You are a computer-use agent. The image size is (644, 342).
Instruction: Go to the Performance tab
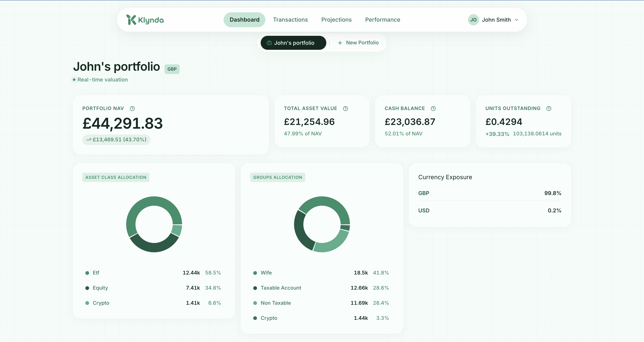[382, 20]
